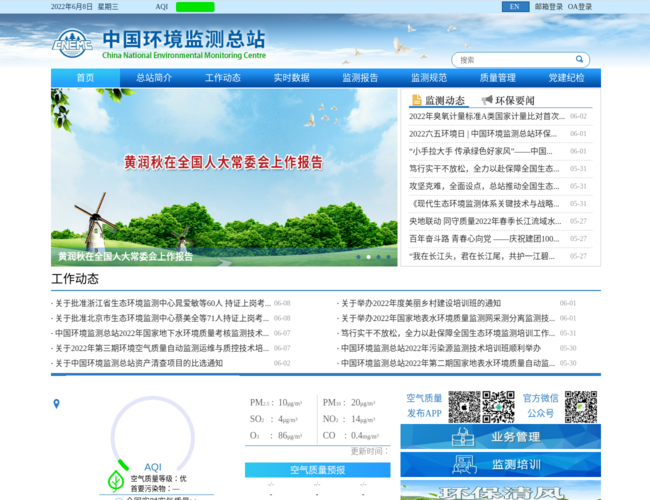Open the 工作动态 navigation item
This screenshot has height=500, width=650.
(x=223, y=78)
